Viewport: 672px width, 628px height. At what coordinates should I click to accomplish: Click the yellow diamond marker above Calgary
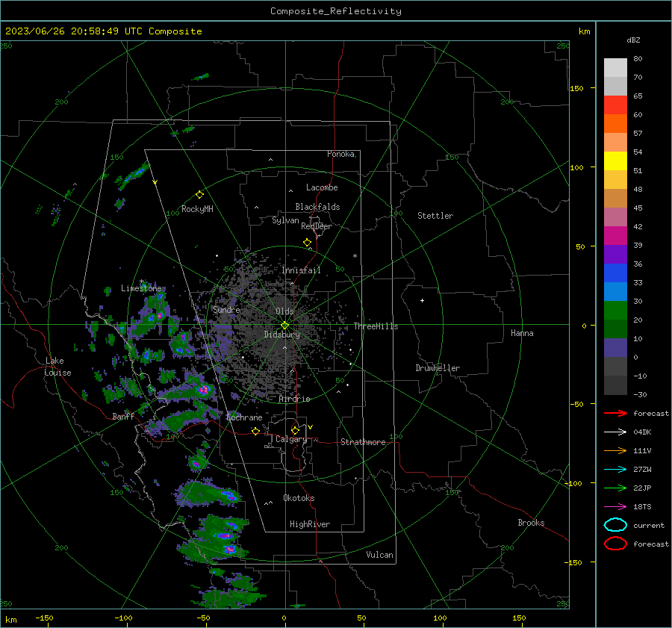pyautogui.click(x=295, y=430)
